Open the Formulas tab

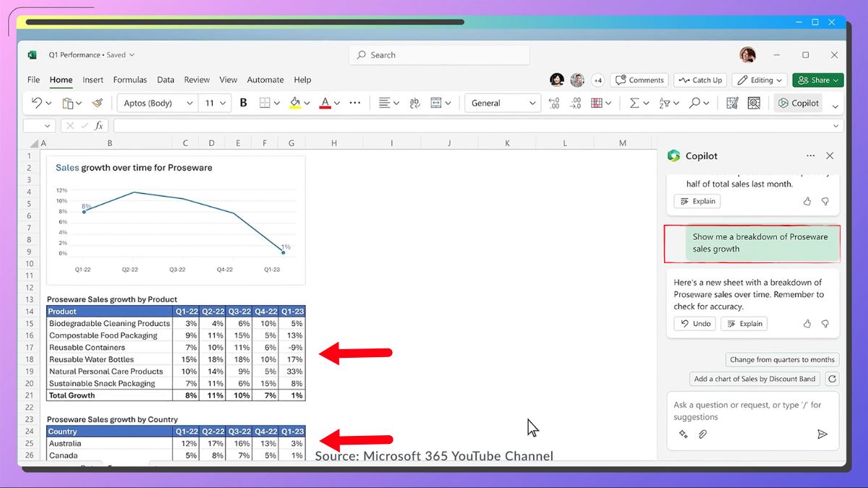point(130,80)
